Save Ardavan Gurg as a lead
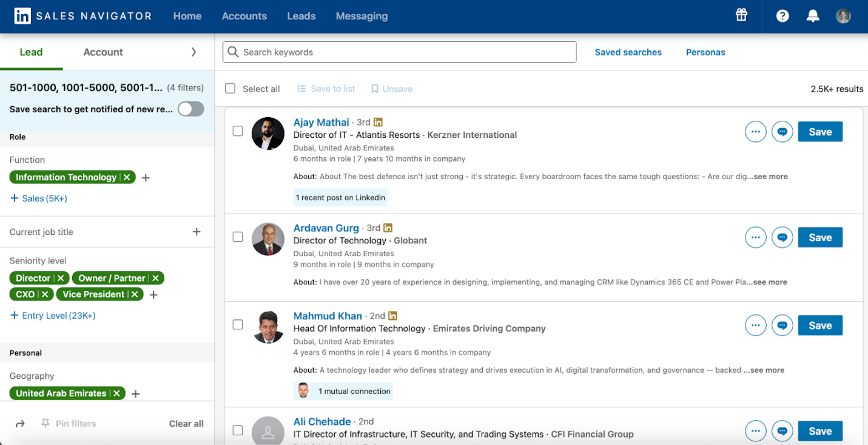This screenshot has width=868, height=445. pyautogui.click(x=820, y=237)
